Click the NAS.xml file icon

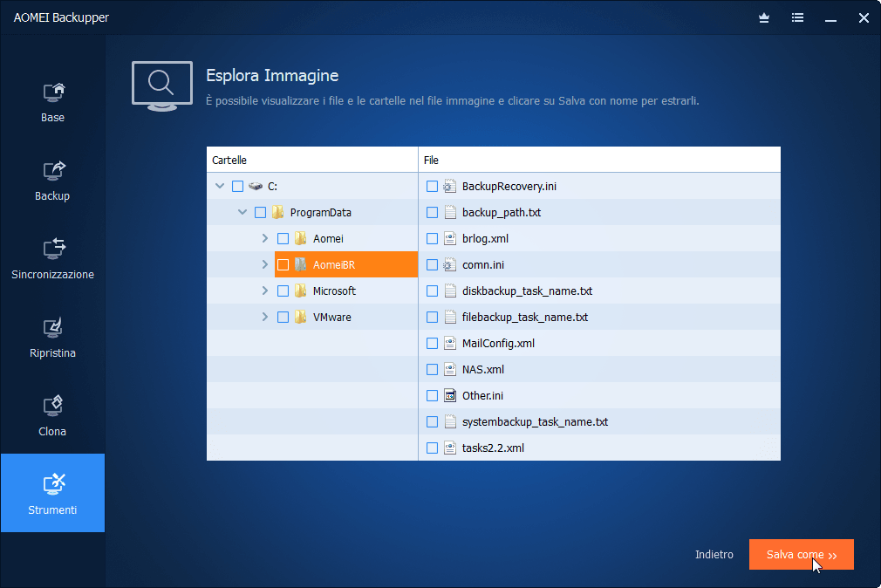coord(450,369)
